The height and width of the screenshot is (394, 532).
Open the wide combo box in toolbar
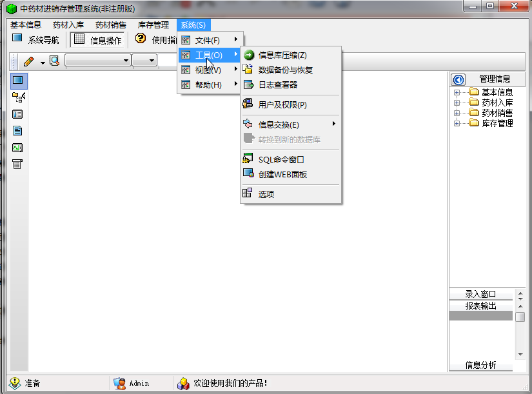pyautogui.click(x=98, y=61)
